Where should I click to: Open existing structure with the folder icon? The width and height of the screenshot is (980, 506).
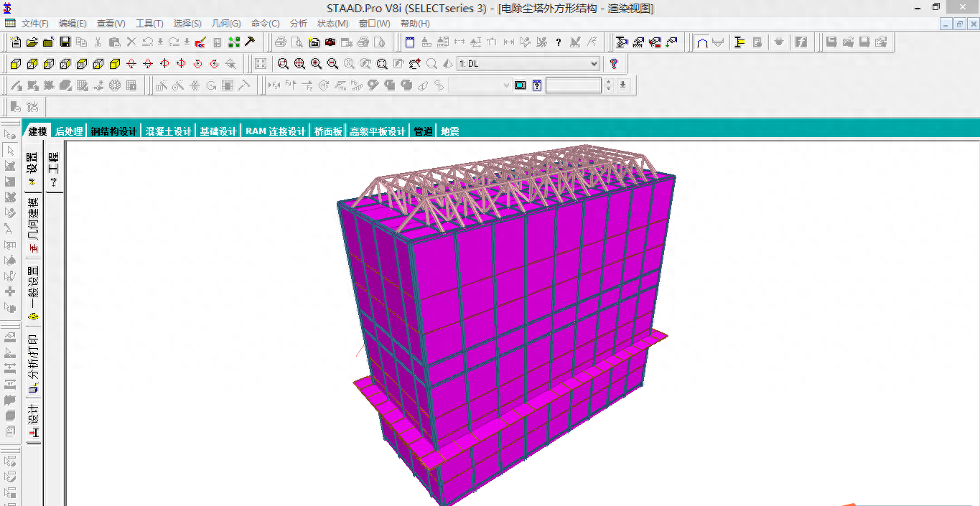(32, 42)
